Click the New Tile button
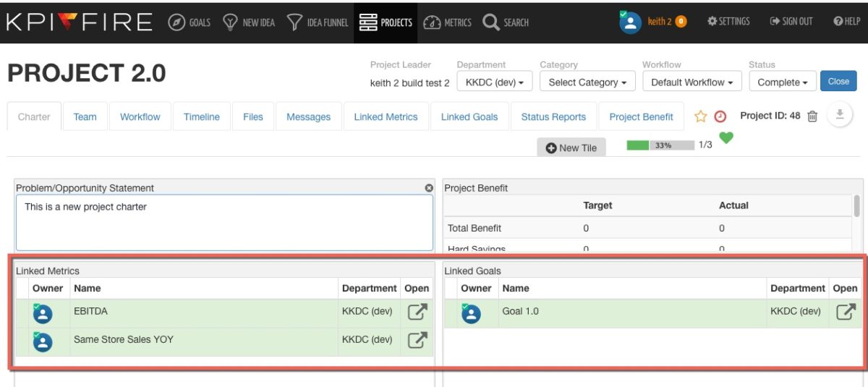The width and height of the screenshot is (868, 387). tap(571, 148)
